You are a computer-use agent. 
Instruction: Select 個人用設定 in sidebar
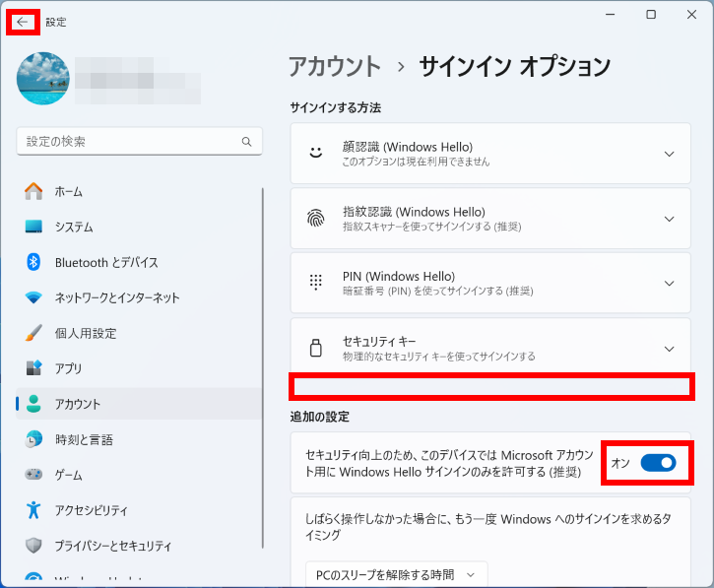pos(139,333)
